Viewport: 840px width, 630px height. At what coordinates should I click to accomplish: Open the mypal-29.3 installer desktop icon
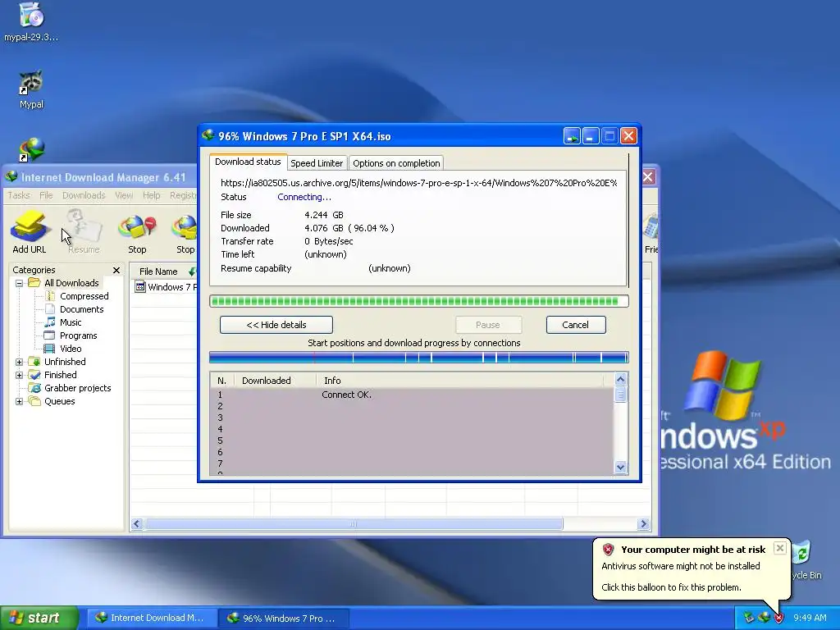coord(31,15)
